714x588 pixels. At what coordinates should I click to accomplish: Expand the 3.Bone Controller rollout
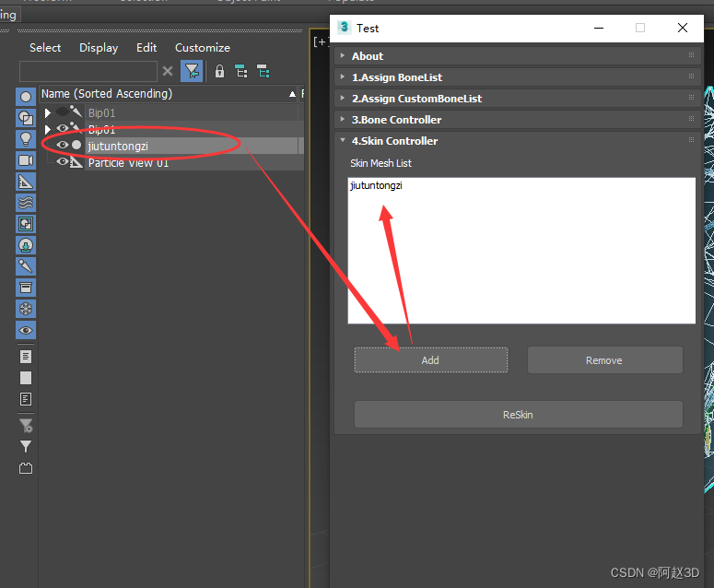click(343, 119)
